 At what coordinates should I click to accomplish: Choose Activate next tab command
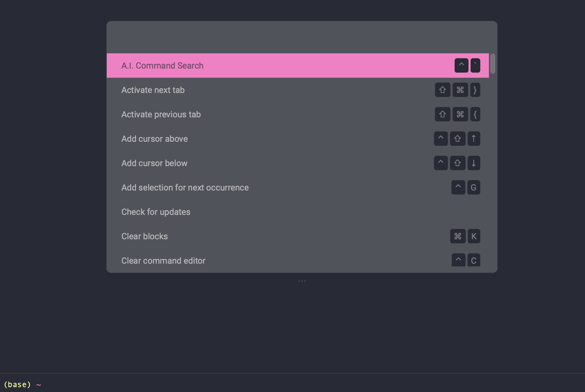(298, 90)
